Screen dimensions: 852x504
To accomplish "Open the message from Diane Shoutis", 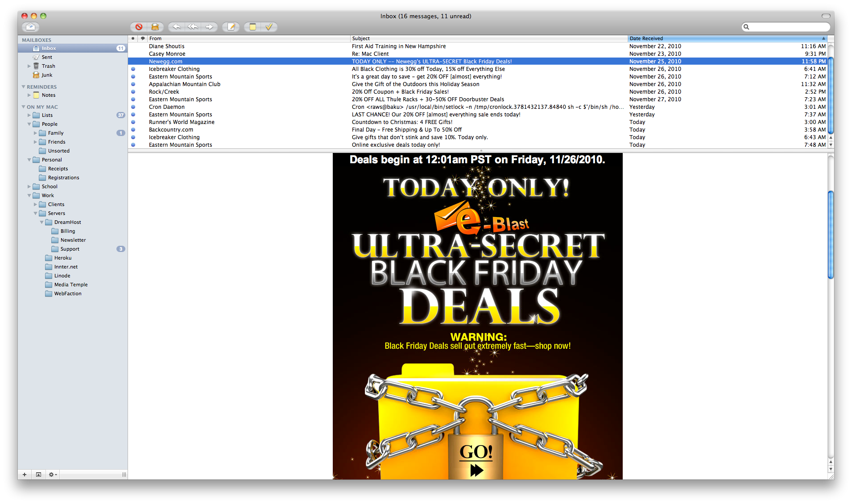I will coord(478,46).
